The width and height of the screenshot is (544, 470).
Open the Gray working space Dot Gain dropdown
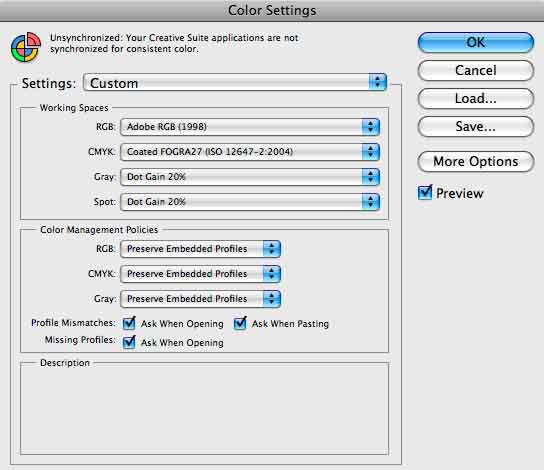(250, 177)
